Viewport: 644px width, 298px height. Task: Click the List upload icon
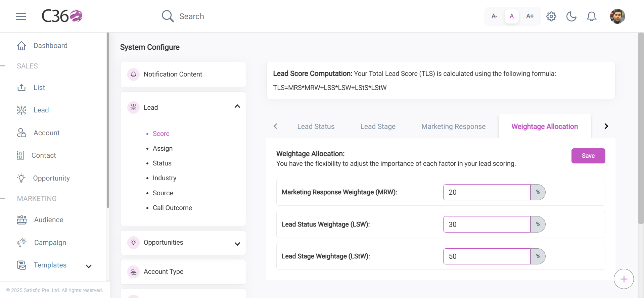[x=21, y=88]
